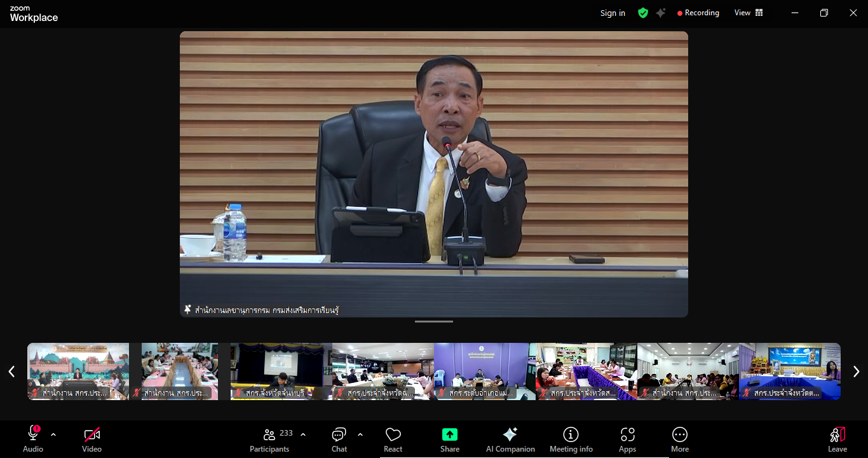The height and width of the screenshot is (458, 868).
Task: Unmute using the Audio microphone icon
Action: (33, 434)
